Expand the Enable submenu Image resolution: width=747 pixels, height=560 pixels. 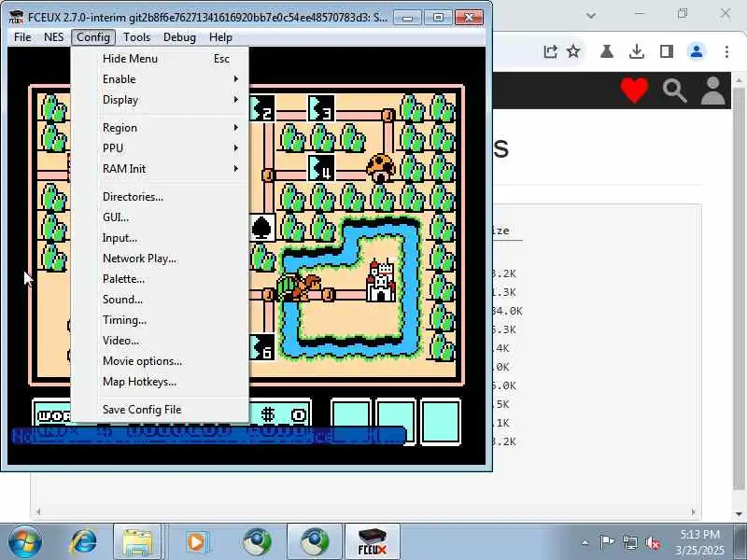[x=160, y=79]
